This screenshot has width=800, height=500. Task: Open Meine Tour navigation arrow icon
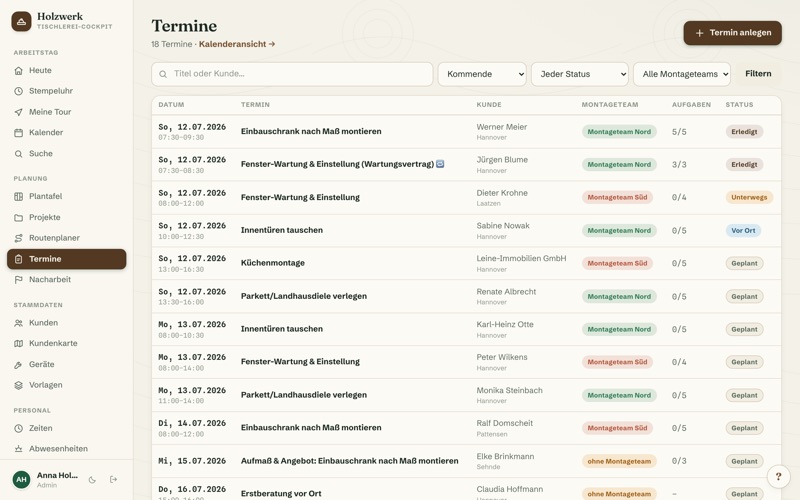(x=18, y=112)
